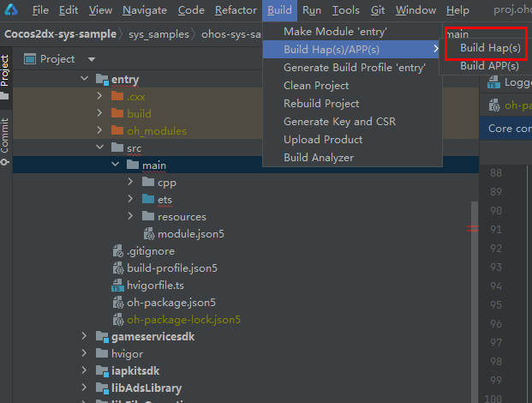Expand the gameservicesdk module
The height and width of the screenshot is (403, 532).
[x=84, y=336]
